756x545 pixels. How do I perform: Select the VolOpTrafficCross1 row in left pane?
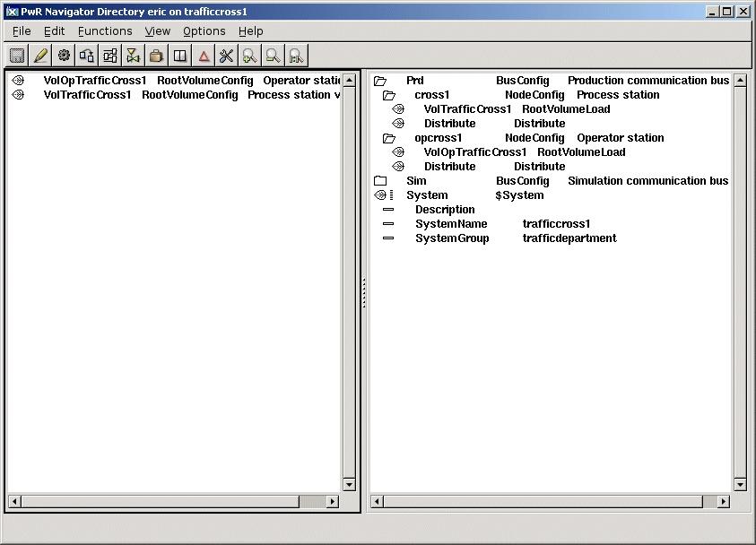175,81
